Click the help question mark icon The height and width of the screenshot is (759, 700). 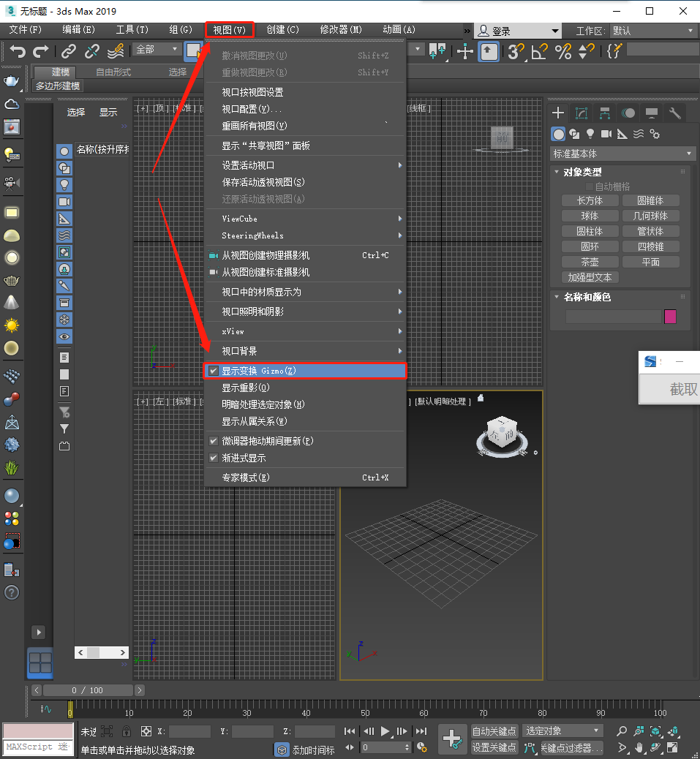tap(12, 592)
